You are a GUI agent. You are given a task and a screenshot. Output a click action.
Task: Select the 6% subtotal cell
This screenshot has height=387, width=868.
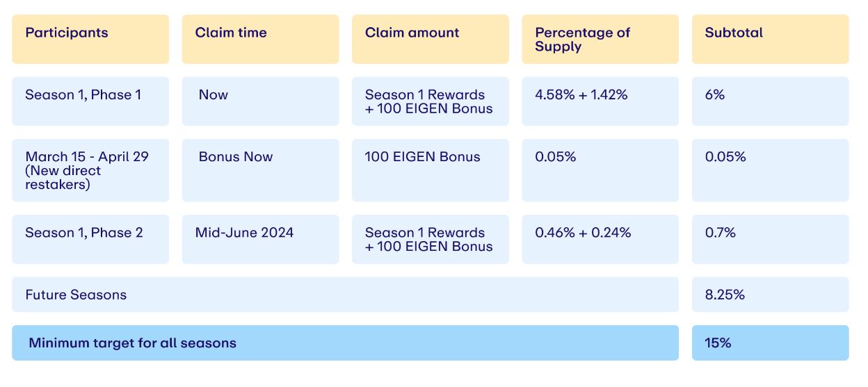pos(770,101)
